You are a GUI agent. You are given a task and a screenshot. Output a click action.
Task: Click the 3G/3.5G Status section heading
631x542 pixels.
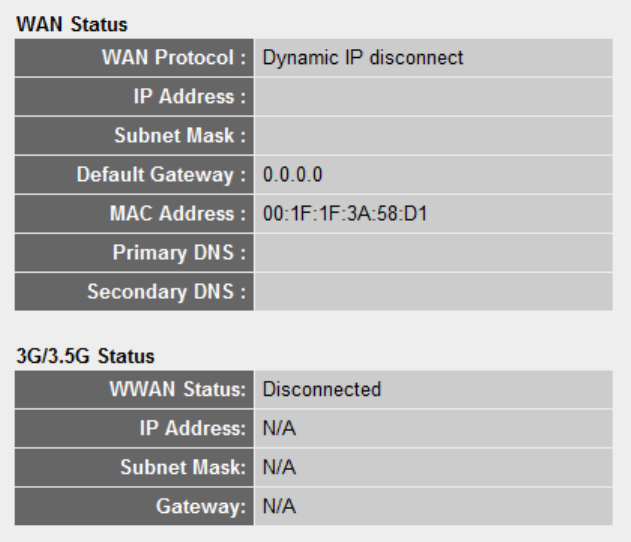click(x=82, y=356)
